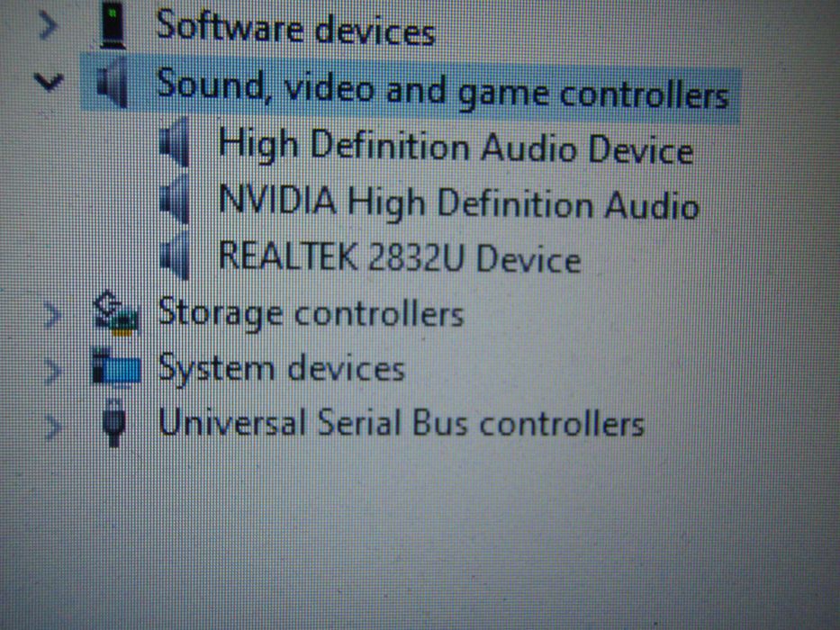Click the Storage controllers icon
The image size is (840, 630).
click(116, 314)
